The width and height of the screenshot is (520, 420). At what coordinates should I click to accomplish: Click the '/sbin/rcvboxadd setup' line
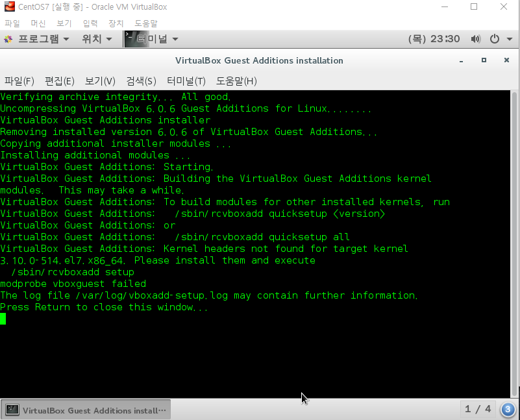pos(73,272)
